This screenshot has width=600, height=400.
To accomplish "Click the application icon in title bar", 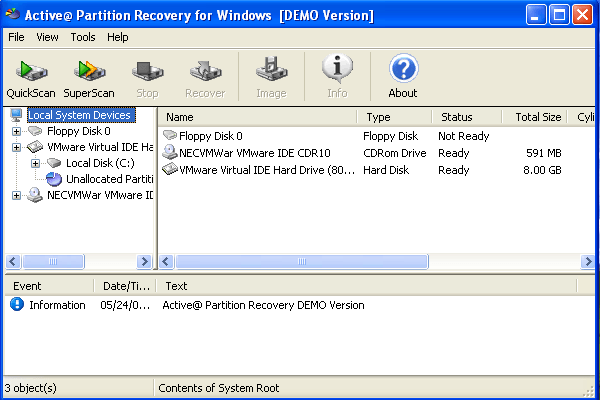I will pos(13,14).
